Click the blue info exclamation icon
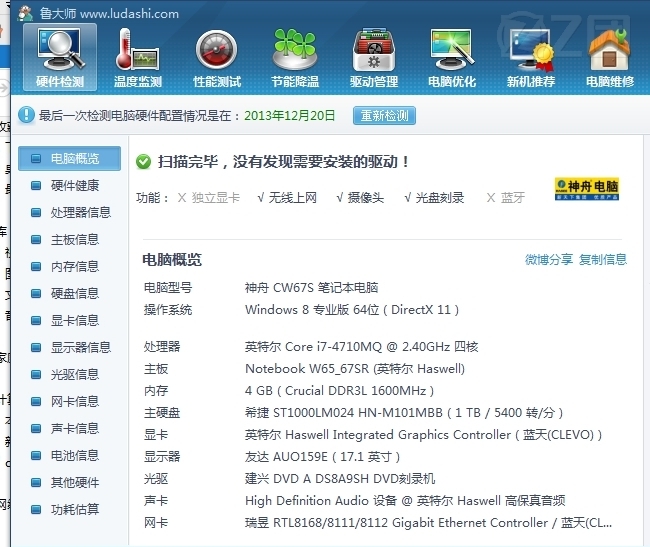The width and height of the screenshot is (650, 547). (26, 115)
